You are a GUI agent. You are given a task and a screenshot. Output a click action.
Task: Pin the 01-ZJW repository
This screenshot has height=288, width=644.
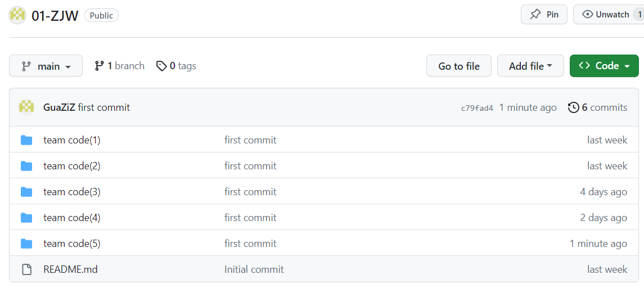[x=544, y=15]
